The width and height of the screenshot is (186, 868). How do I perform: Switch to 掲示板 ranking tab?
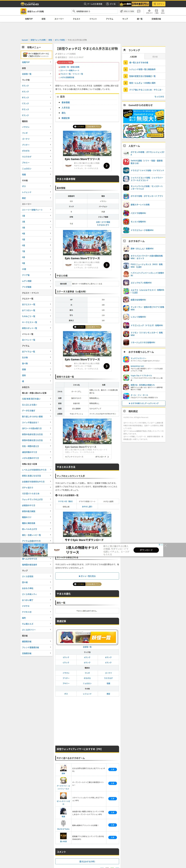point(155,57)
